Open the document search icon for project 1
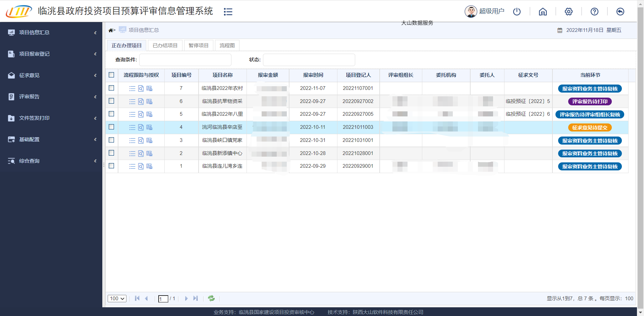This screenshot has width=644, height=316. tap(141, 166)
